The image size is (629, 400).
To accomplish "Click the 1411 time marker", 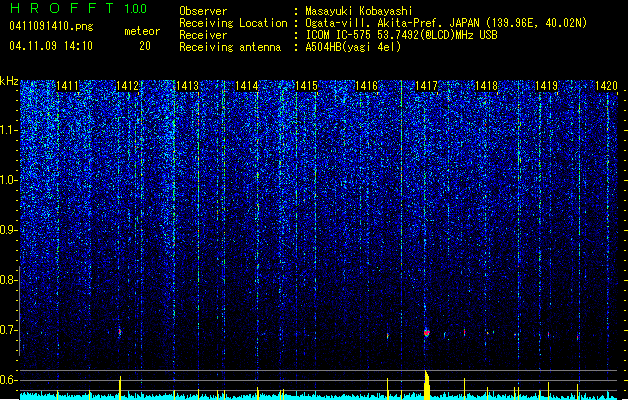I will pyautogui.click(x=67, y=86).
